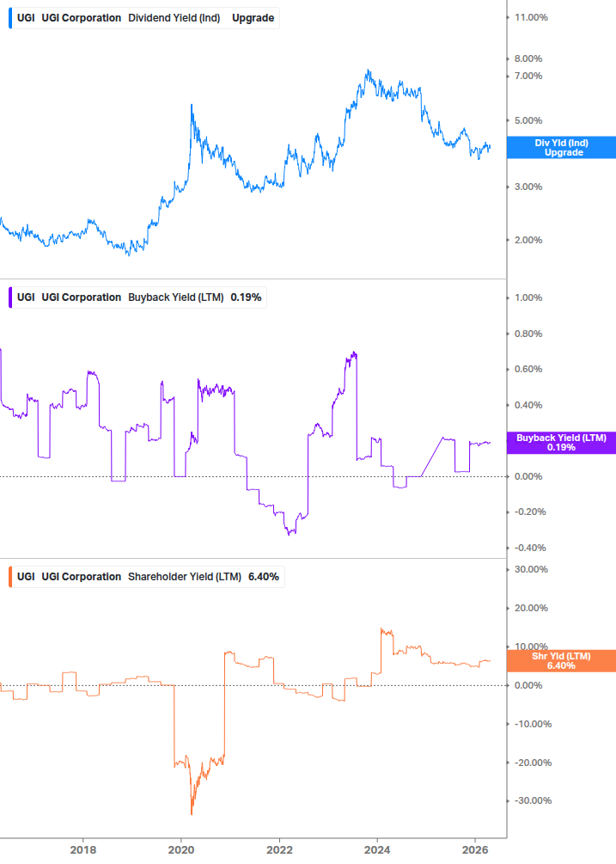Click the 2020 label on time axis
The height and width of the screenshot is (864, 616).
tap(181, 849)
